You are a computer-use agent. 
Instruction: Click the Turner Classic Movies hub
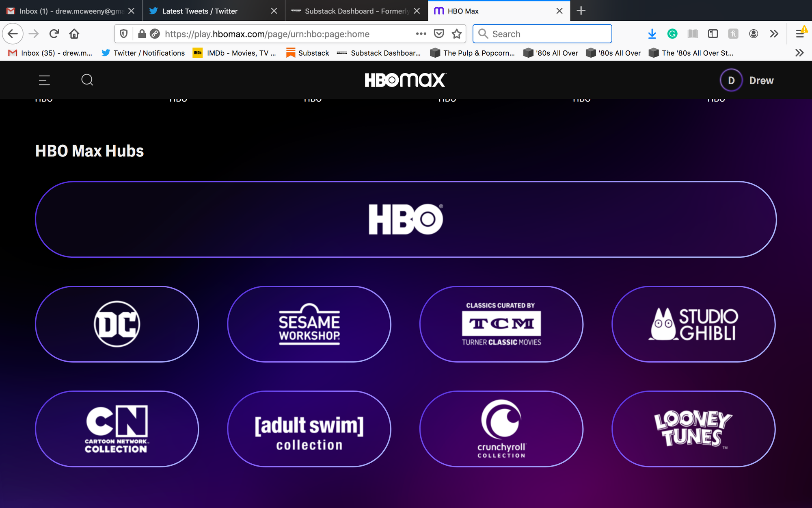(x=501, y=324)
